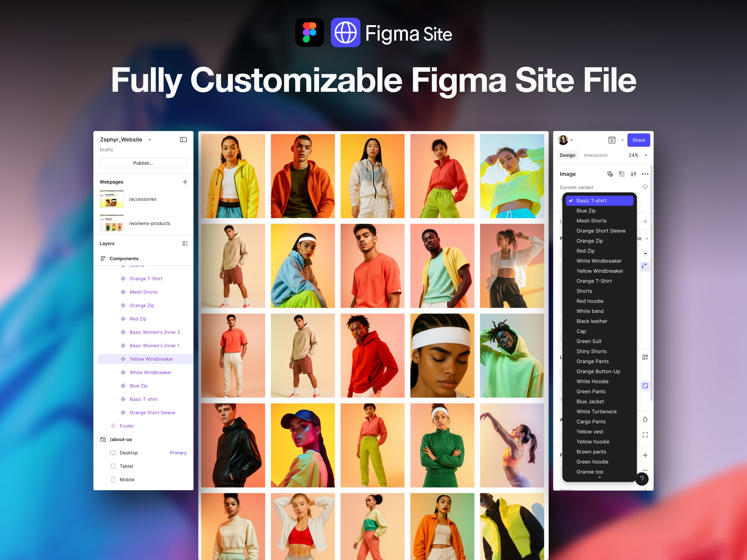Image resolution: width=747 pixels, height=560 pixels.
Task: Expand the preview options chevron
Action: (x=622, y=140)
